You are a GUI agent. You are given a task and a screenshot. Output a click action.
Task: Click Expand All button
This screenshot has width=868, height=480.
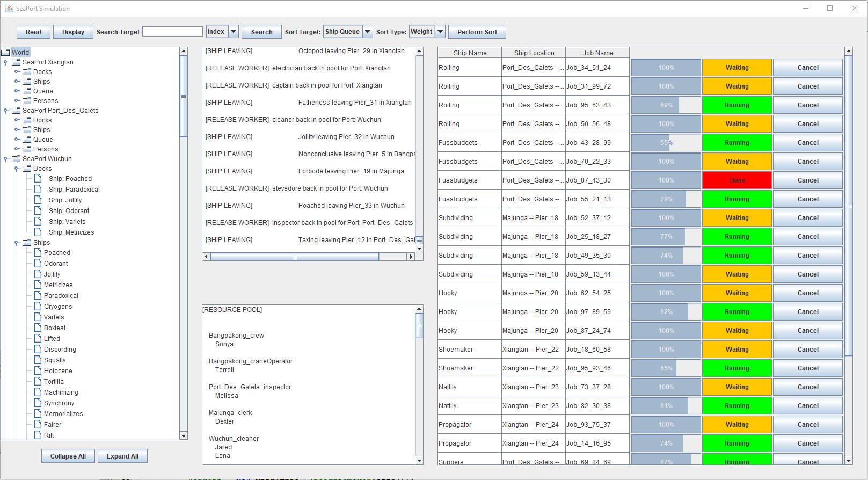[x=122, y=456]
